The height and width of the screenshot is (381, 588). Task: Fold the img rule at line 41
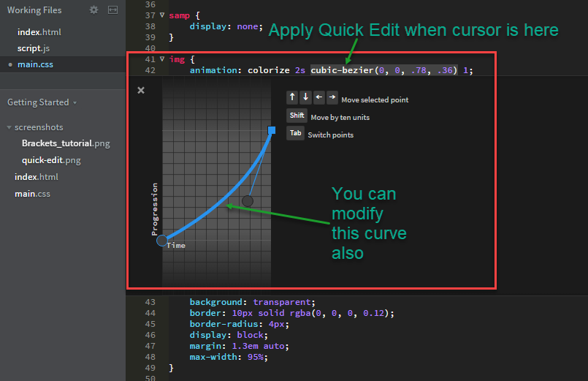(162, 59)
